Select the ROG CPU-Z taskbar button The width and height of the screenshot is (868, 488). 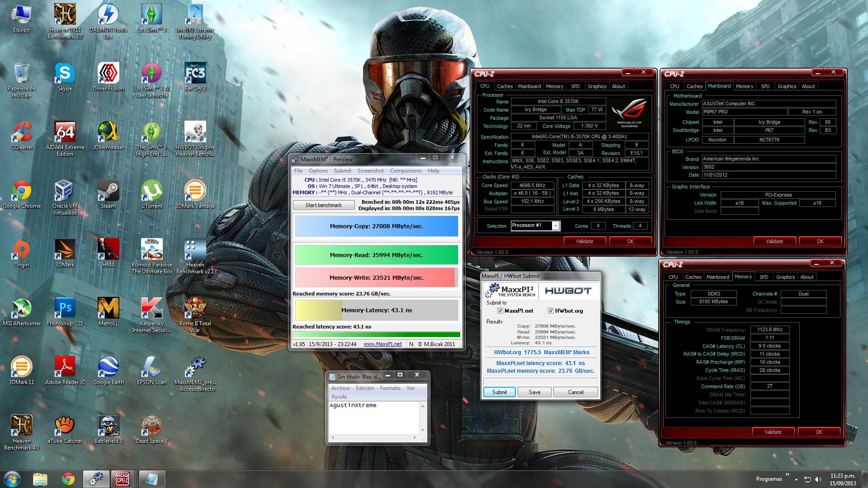123,479
